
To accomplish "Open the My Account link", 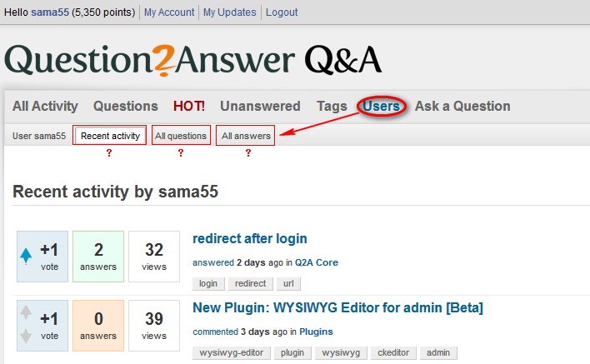I will coord(169,12).
